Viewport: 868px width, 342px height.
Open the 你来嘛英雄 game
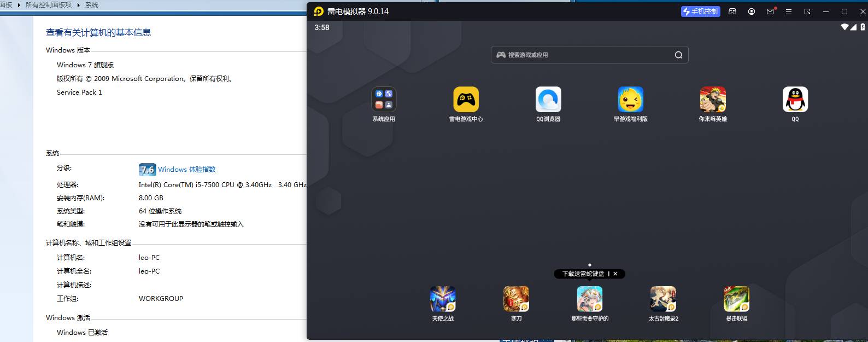[x=713, y=100]
